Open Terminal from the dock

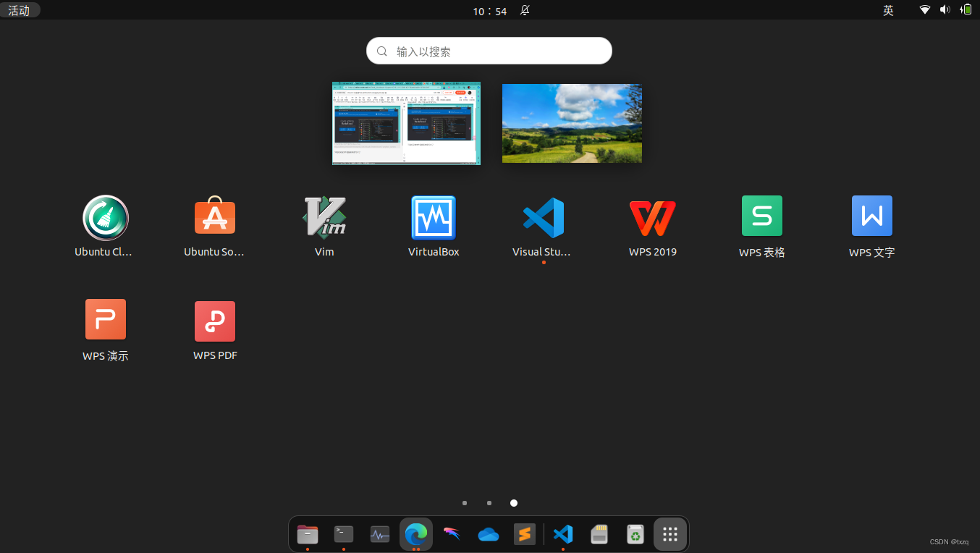(344, 534)
